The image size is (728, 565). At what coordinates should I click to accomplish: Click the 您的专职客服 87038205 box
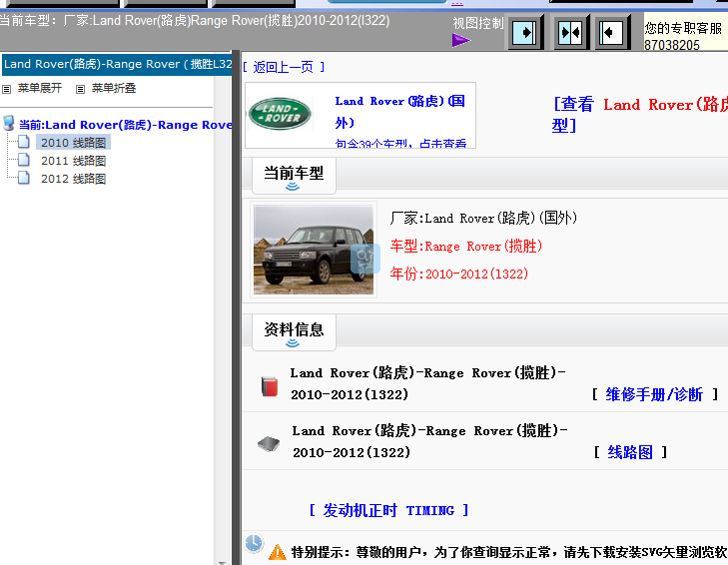click(x=685, y=33)
